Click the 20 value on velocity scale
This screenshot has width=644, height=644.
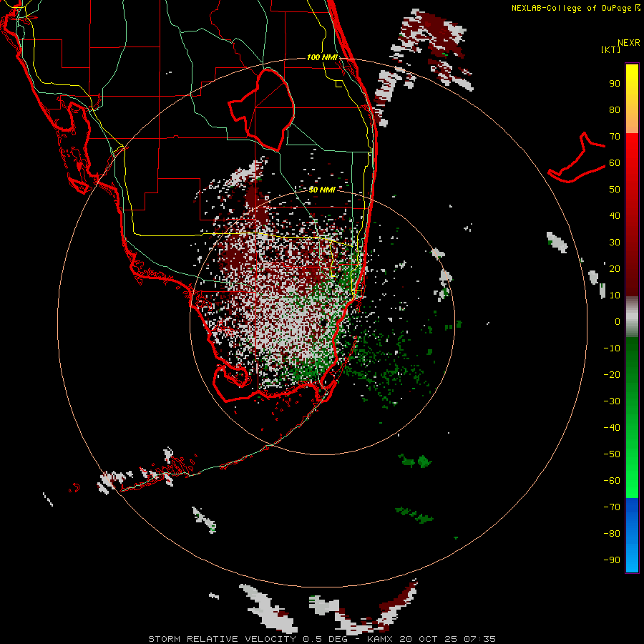(615, 269)
